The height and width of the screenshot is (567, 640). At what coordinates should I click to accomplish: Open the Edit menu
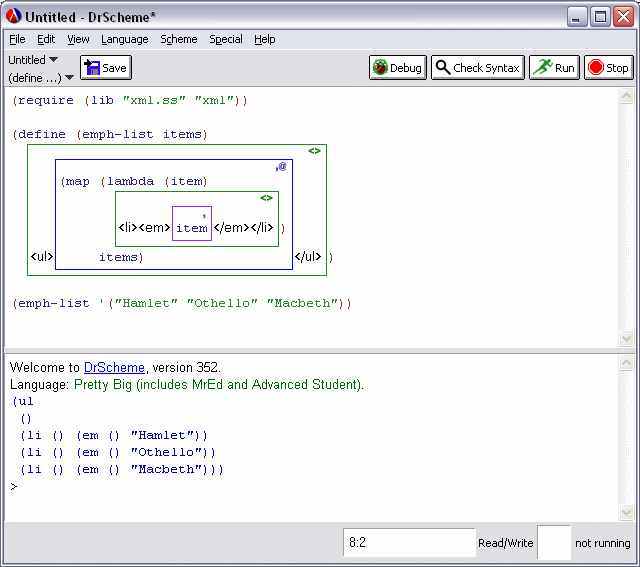pyautogui.click(x=46, y=39)
